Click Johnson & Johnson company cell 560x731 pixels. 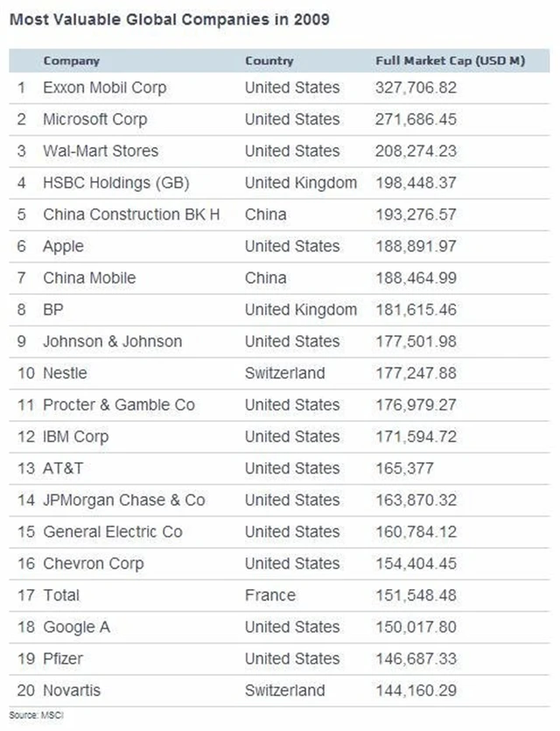(x=112, y=341)
